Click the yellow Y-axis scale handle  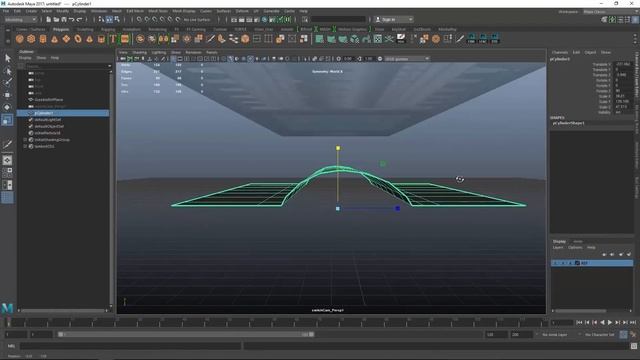point(338,148)
